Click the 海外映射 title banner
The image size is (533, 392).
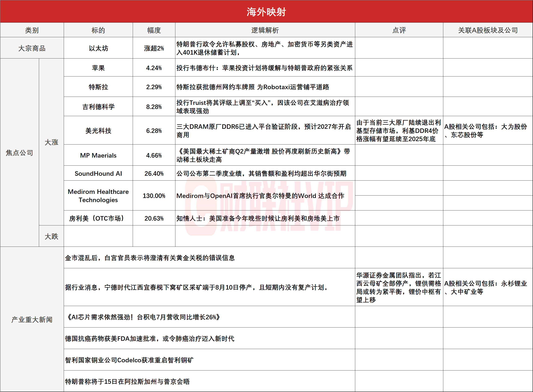pos(266,11)
